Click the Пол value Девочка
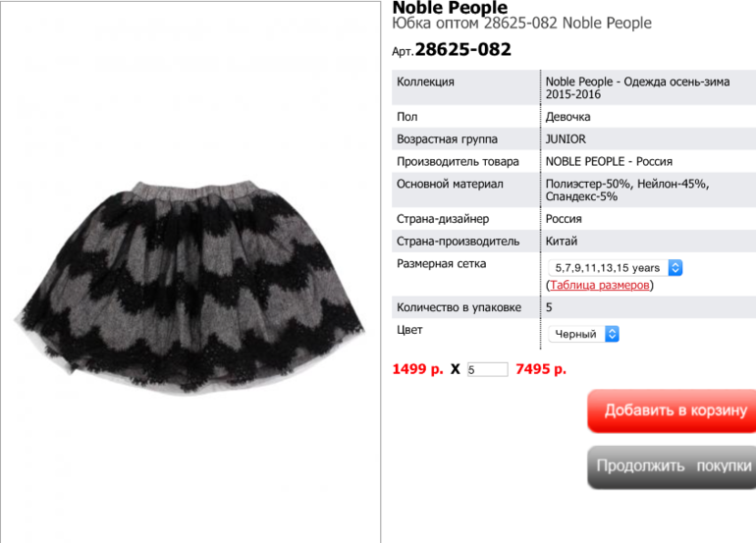 click(x=567, y=117)
